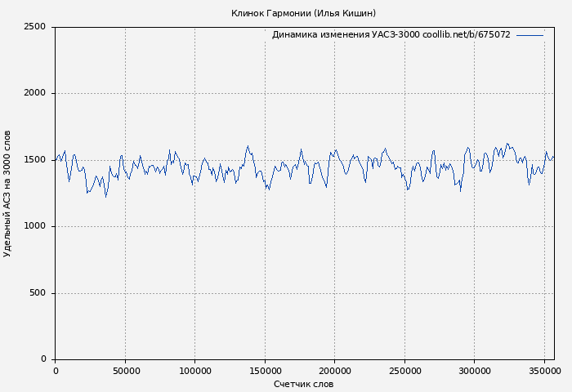
Task: Click the 2500 tick label on y-axis
Action: coord(34,27)
